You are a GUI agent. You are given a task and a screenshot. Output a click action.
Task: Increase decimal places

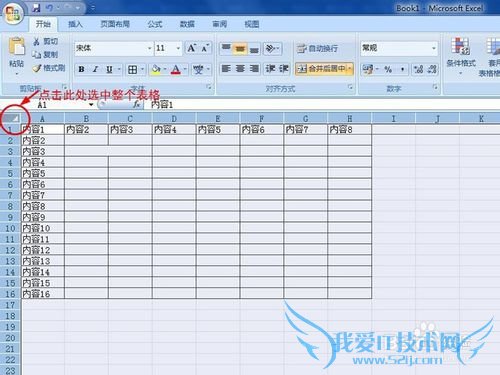click(418, 69)
